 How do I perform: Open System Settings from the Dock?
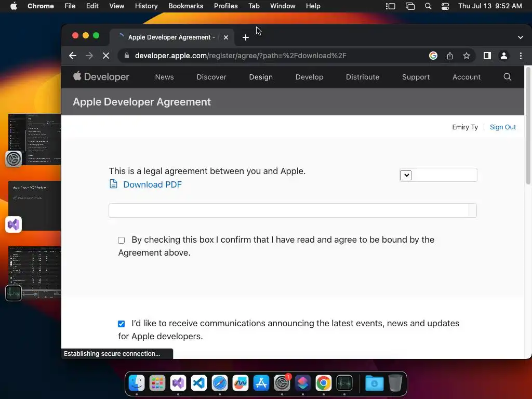[x=282, y=383]
